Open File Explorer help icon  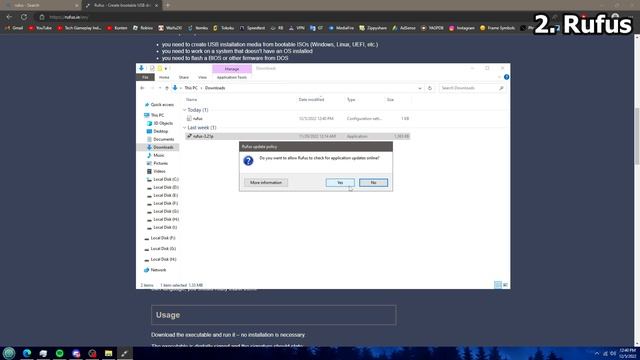506,77
